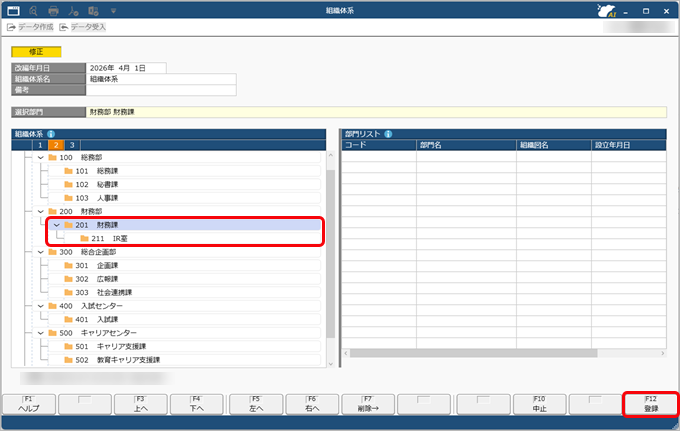Click the info icon beside 部門リスト header
Image resolution: width=680 pixels, height=431 pixels.
[x=387, y=133]
